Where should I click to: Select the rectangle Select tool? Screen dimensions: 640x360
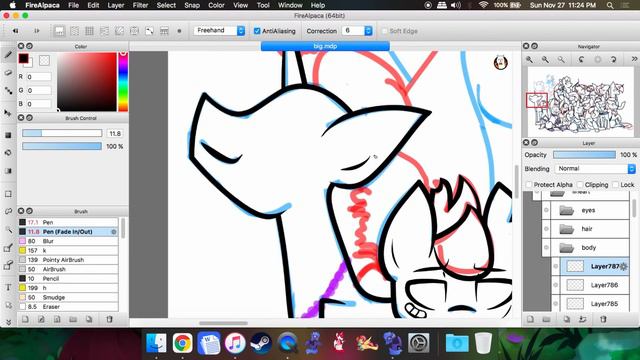point(8,194)
